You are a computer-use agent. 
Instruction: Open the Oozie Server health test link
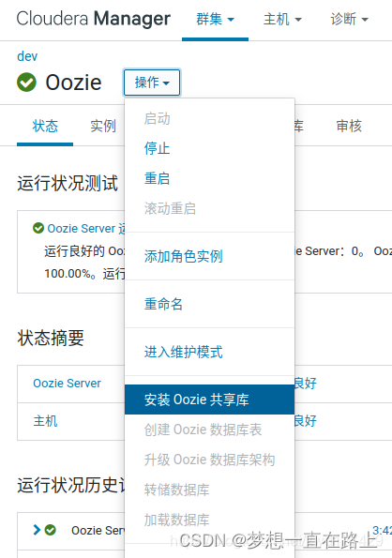(x=85, y=228)
